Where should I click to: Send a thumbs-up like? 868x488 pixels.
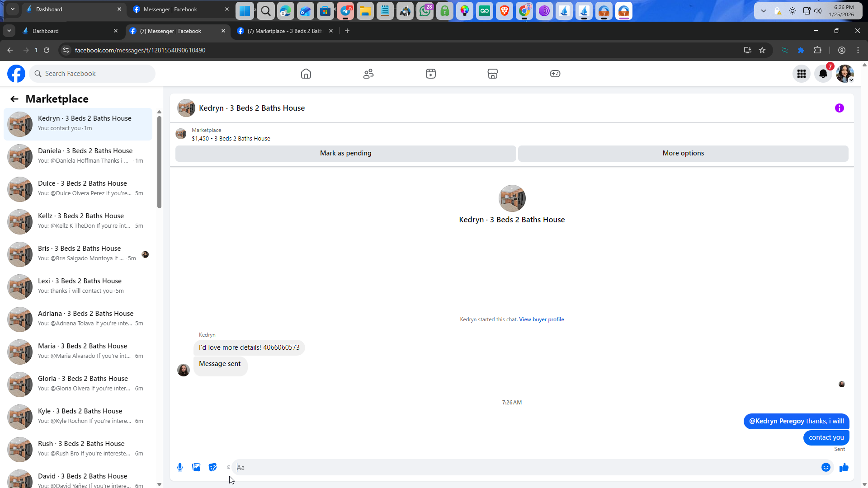coord(844,467)
